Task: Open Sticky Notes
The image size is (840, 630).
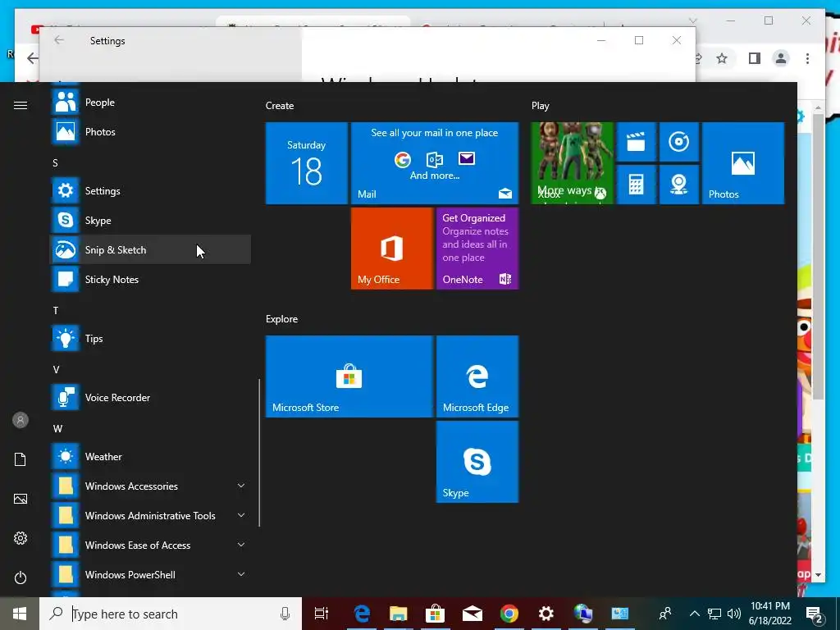Action: click(x=150, y=279)
